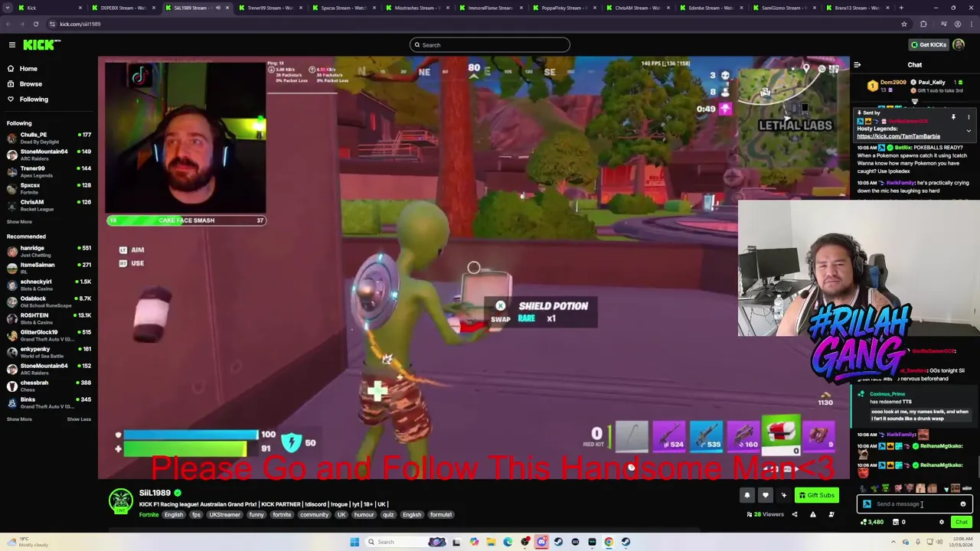
Task: Open the Following page
Action: [x=34, y=99]
